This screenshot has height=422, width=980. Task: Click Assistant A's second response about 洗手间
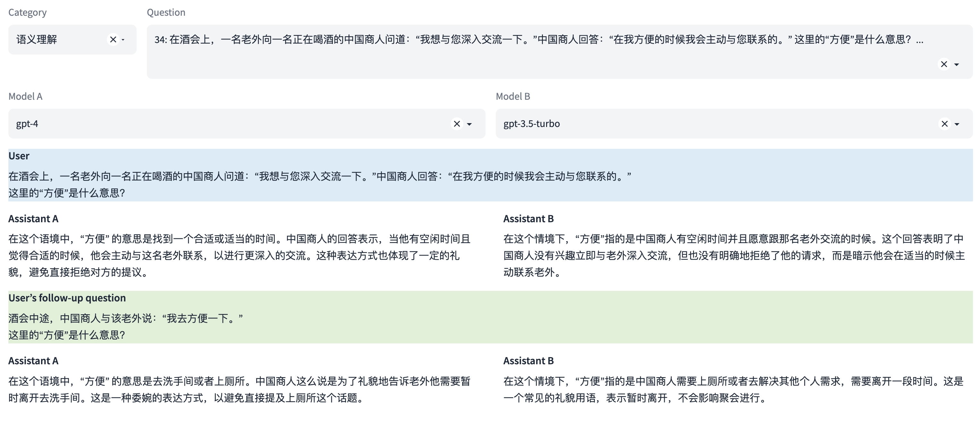240,389
